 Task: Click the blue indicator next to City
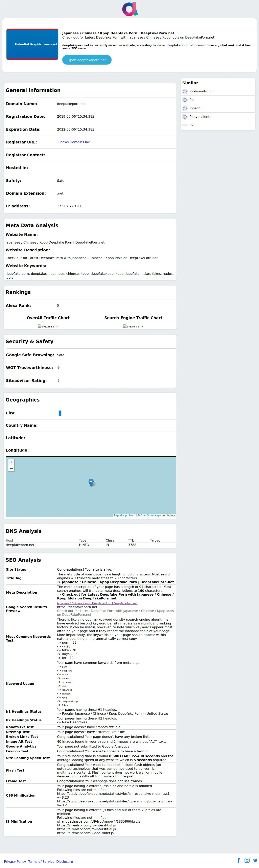click(60, 413)
